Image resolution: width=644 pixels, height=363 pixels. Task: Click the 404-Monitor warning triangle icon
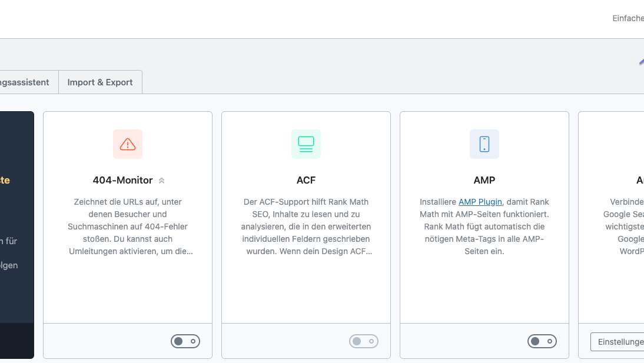(128, 144)
